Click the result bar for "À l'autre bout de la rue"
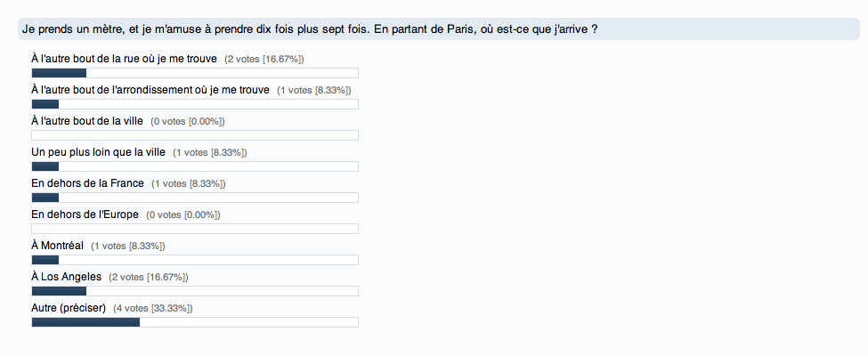 coord(194,73)
